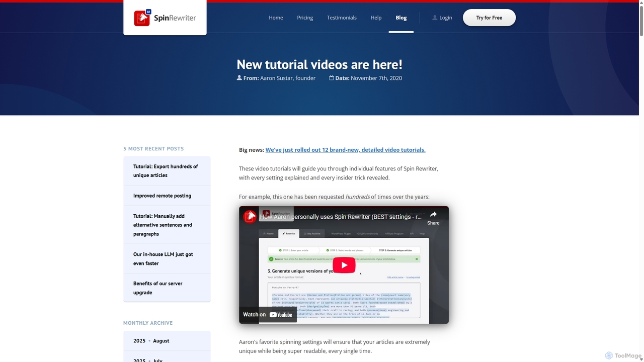644x362 pixels.
Task: Open the Testimonials page
Action: (342, 18)
